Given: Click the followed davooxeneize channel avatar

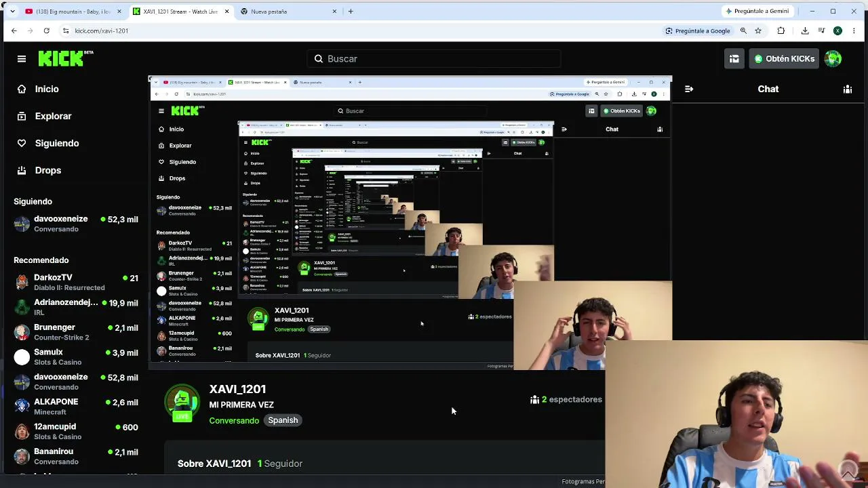Looking at the screenshot, I should point(22,224).
